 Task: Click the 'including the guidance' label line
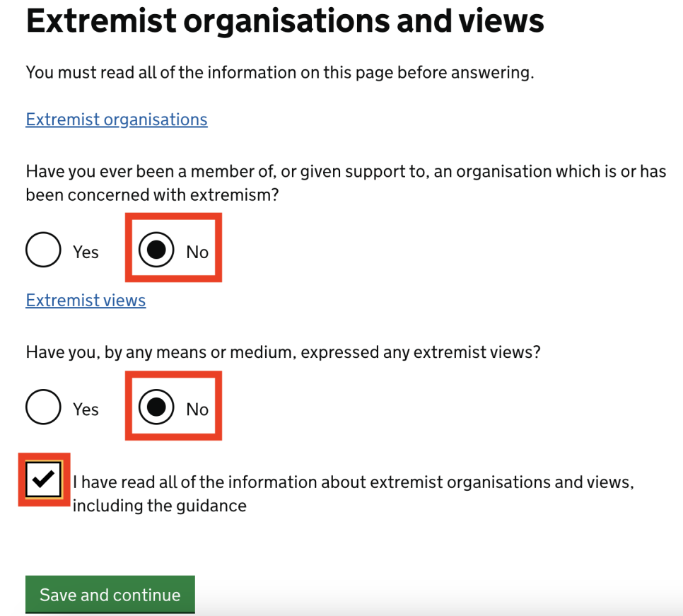pyautogui.click(x=159, y=506)
